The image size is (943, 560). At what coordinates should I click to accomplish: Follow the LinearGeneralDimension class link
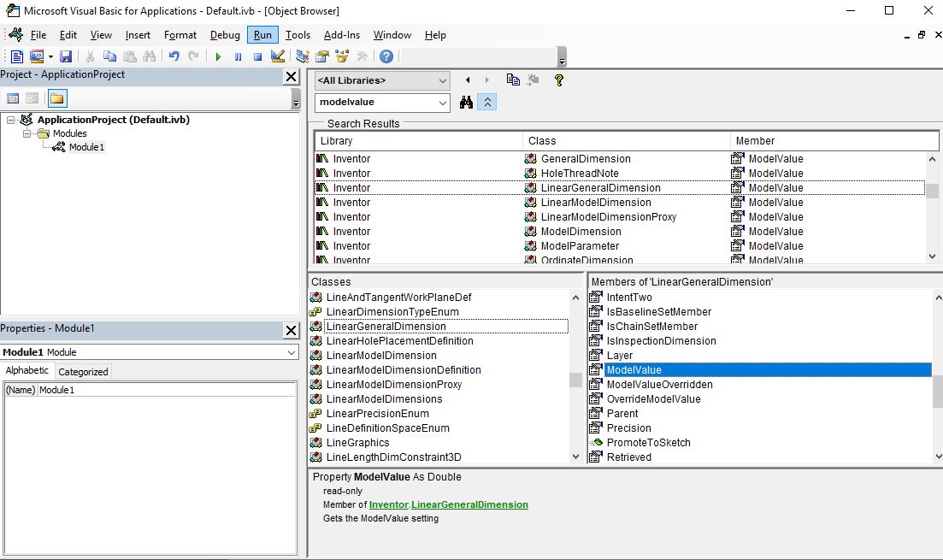click(469, 504)
